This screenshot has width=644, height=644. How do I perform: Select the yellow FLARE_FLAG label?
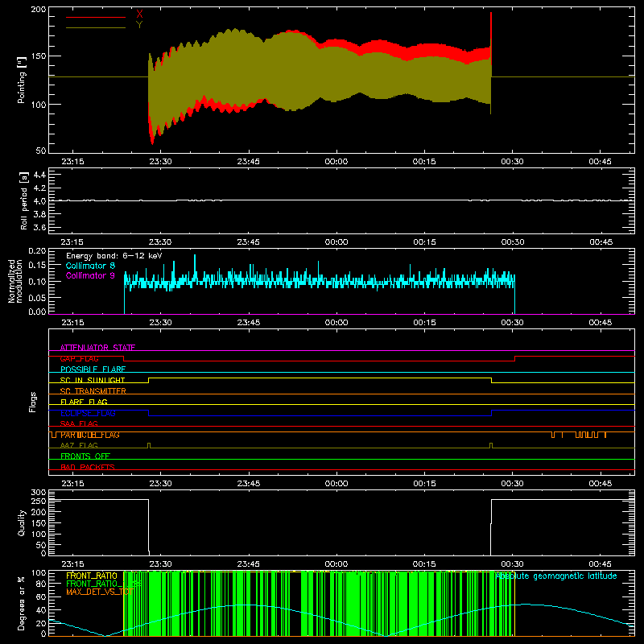pyautogui.click(x=84, y=402)
